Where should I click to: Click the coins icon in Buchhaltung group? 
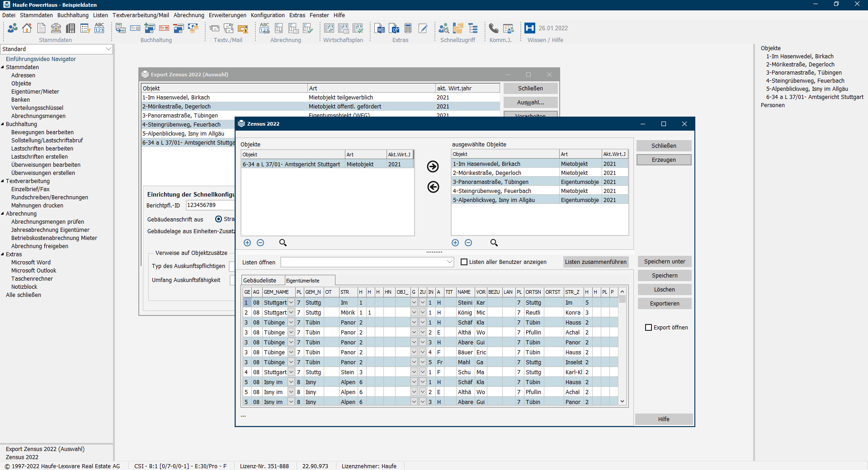tap(193, 28)
